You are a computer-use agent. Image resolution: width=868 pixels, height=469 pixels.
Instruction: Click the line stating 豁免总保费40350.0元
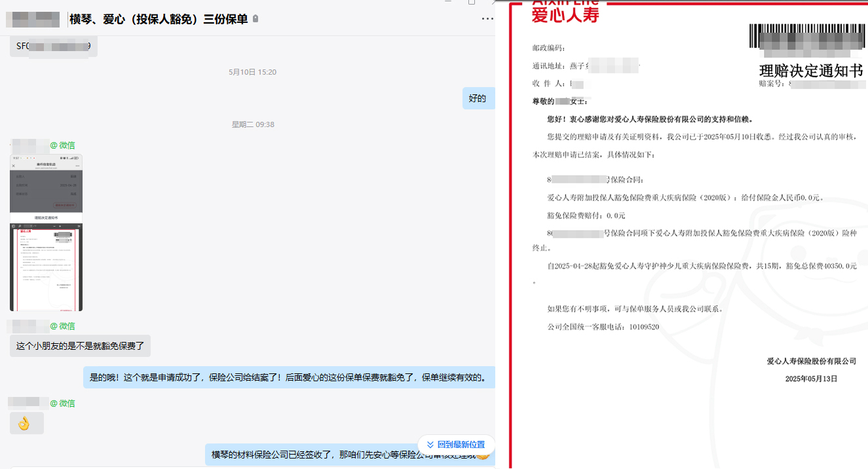[x=702, y=267]
